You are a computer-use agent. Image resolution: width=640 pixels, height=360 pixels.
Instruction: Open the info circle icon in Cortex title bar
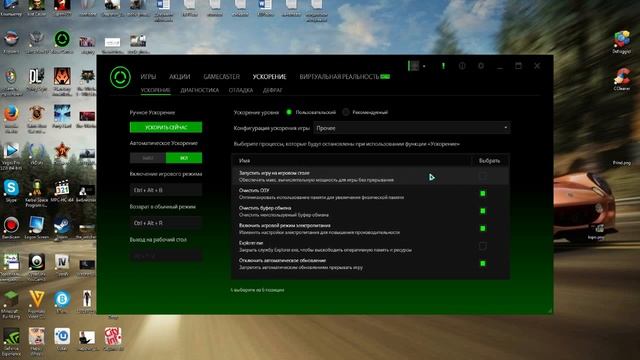462,66
